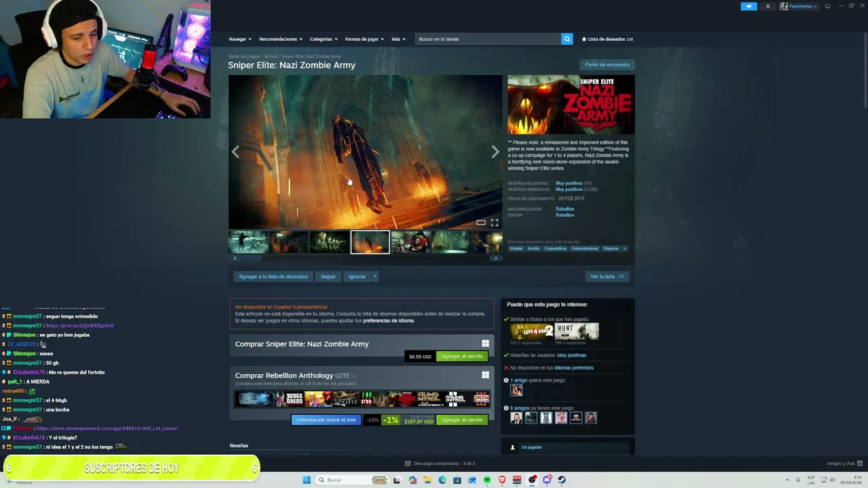Open Steam icon in the taskbar
Image resolution: width=868 pixels, height=488 pixels.
click(561, 480)
